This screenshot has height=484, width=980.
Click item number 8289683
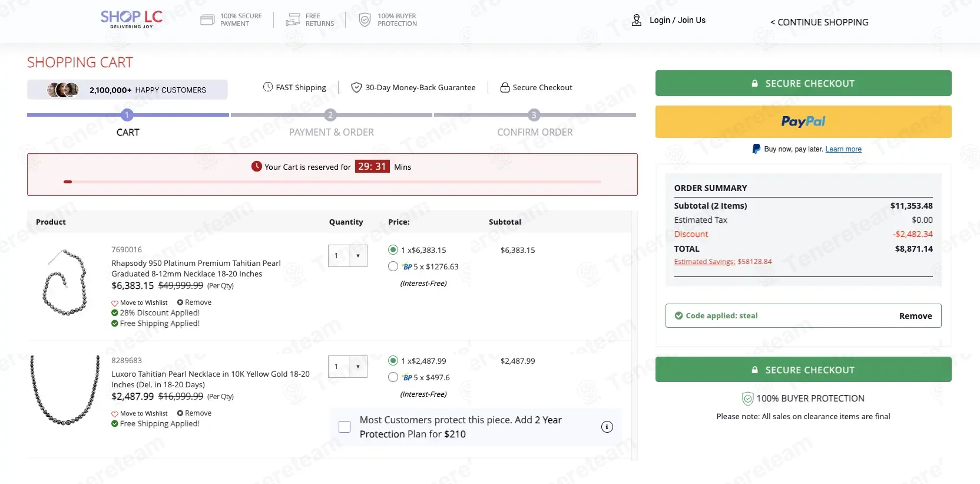(127, 360)
